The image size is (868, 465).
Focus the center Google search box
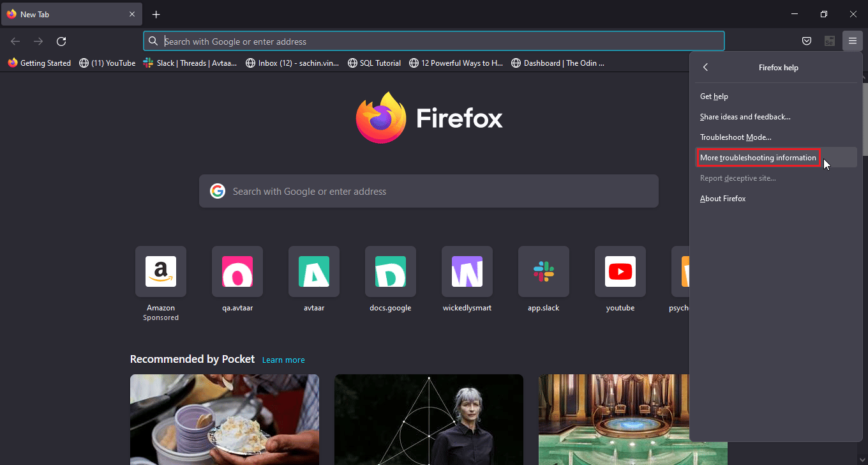click(x=429, y=191)
